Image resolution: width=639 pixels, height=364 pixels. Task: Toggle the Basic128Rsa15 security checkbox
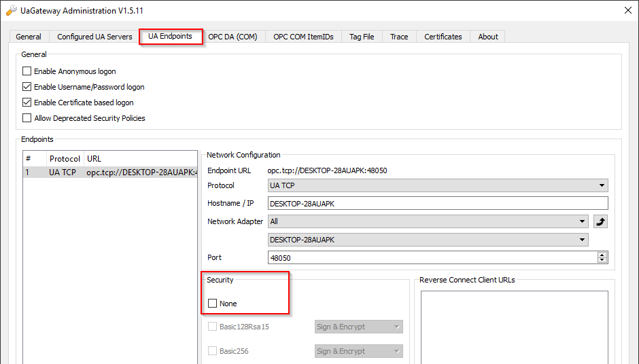point(212,327)
